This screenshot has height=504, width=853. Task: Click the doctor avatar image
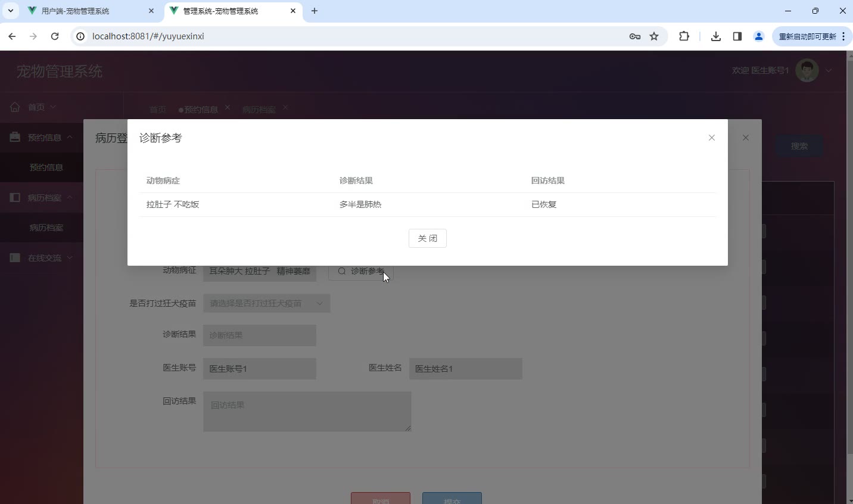tap(807, 71)
